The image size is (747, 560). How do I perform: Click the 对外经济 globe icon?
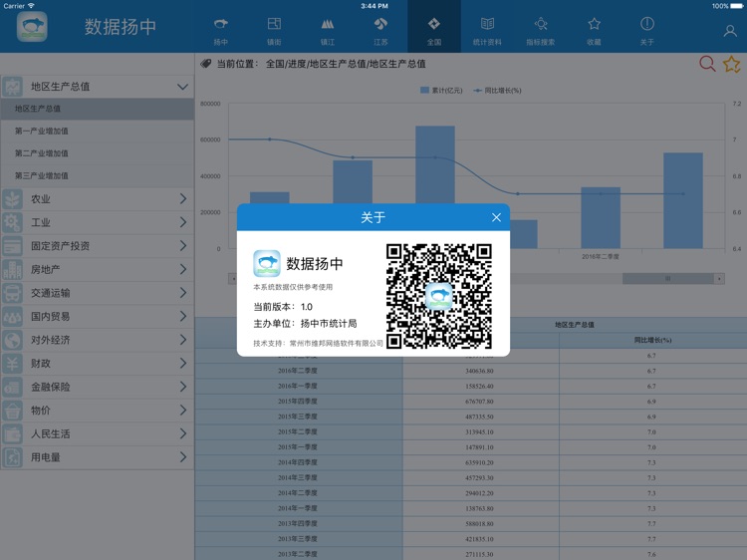(12, 340)
